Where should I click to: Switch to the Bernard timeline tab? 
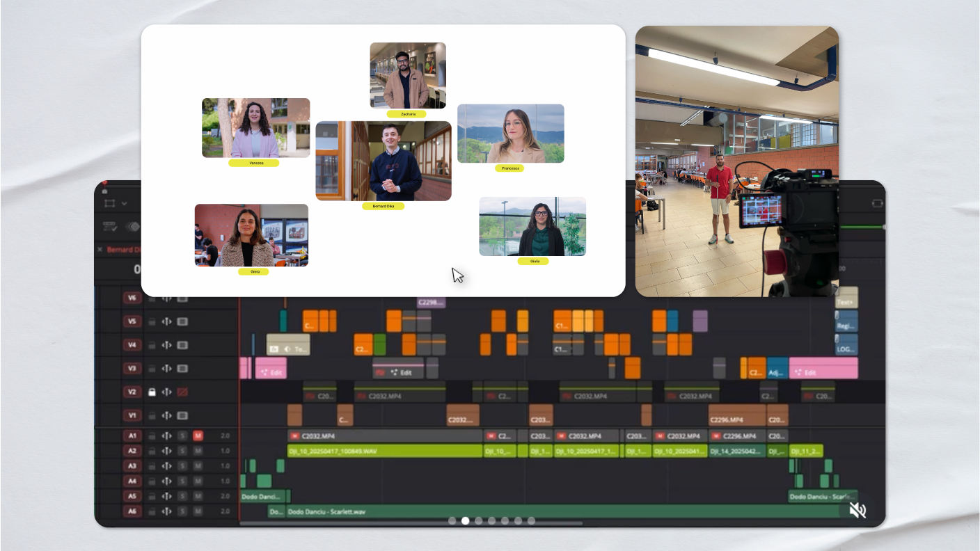coord(124,249)
